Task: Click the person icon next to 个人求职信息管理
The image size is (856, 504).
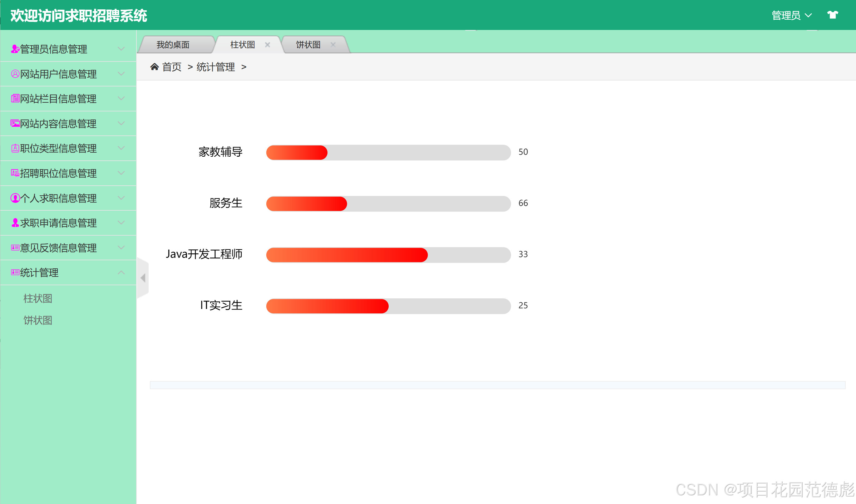Action: click(15, 198)
